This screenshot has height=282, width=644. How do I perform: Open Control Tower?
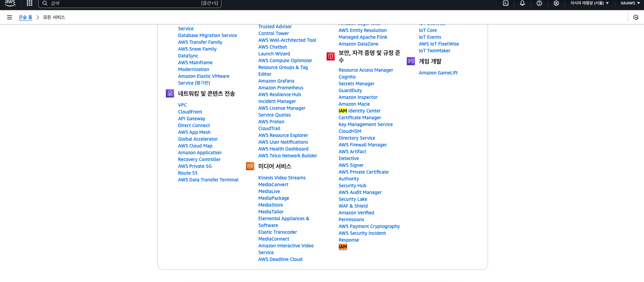tap(274, 33)
